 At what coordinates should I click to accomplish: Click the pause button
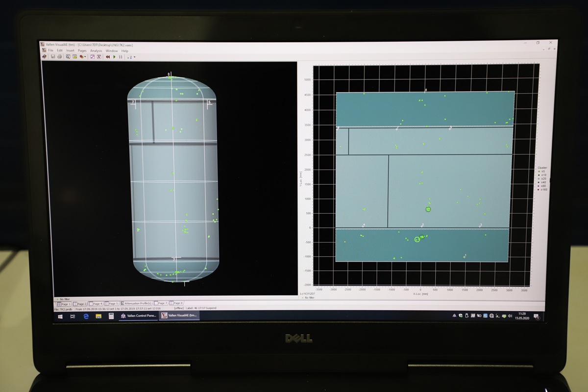click(121, 57)
